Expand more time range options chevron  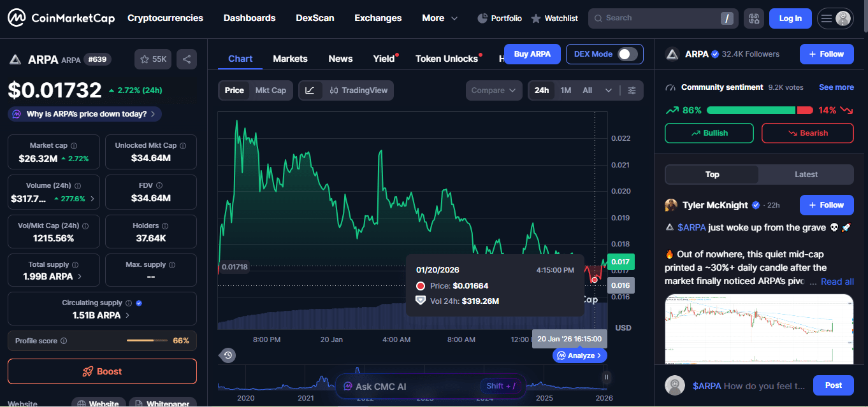[609, 90]
